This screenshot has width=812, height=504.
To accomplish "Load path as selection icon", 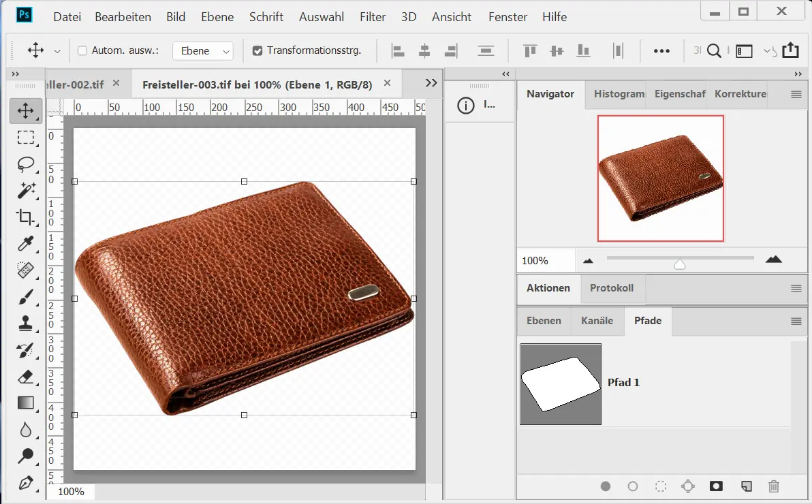I will (x=660, y=486).
